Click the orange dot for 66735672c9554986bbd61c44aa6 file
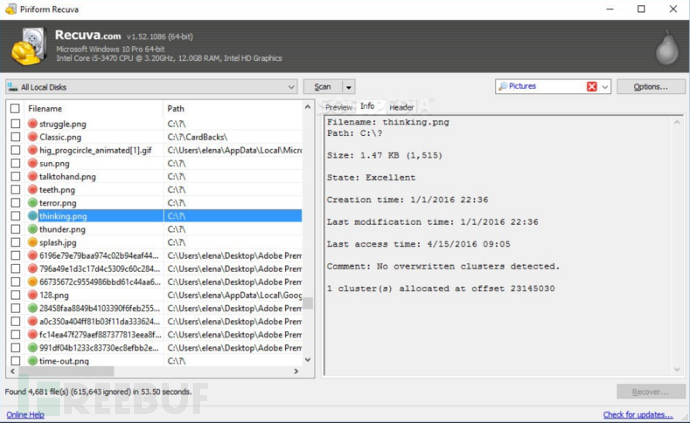The height and width of the screenshot is (423, 690). pos(33,282)
